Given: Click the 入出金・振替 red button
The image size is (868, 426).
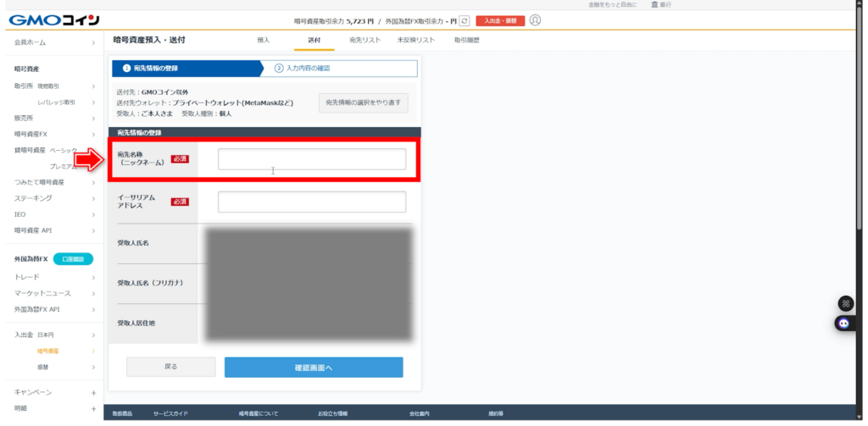Looking at the screenshot, I should point(500,20).
